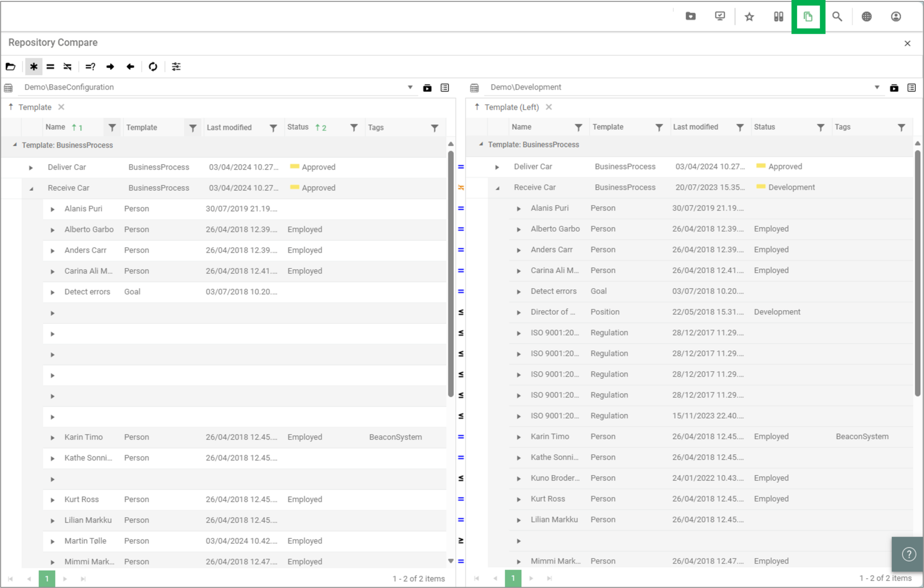Click the Status column header on right
Screen dimensions: 924x588
tap(764, 127)
